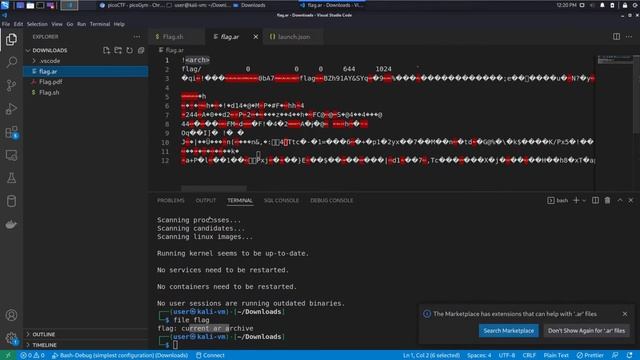Split the editor to the right
Screen dimensions: 640x360
(x=616, y=37)
